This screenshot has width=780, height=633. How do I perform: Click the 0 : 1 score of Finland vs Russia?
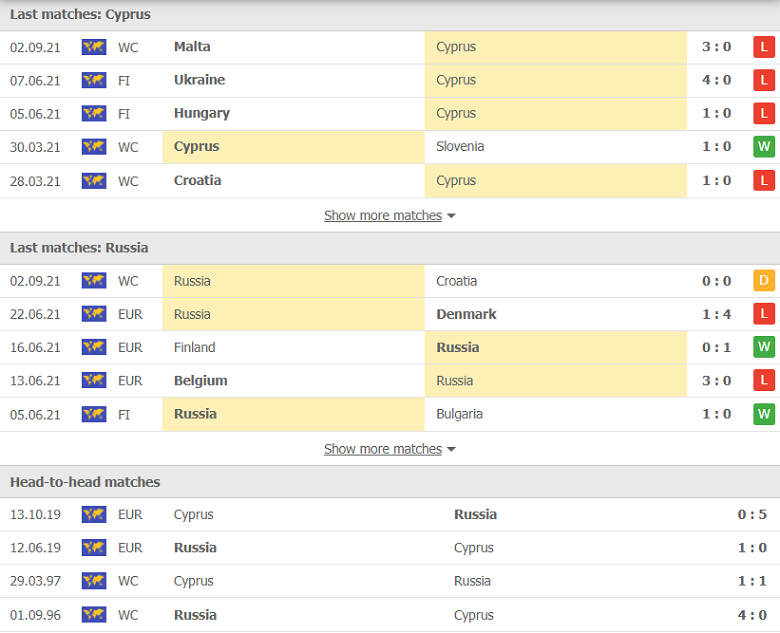(716, 347)
